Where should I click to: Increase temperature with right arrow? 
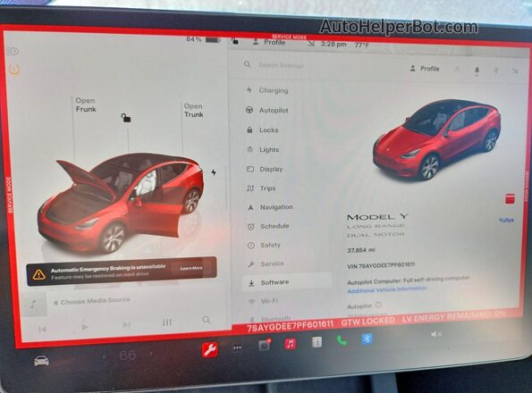(150, 354)
